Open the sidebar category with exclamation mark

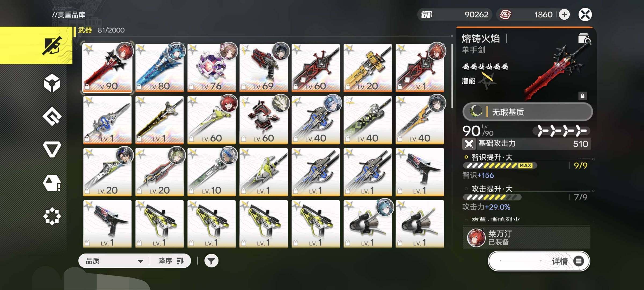[x=52, y=183]
